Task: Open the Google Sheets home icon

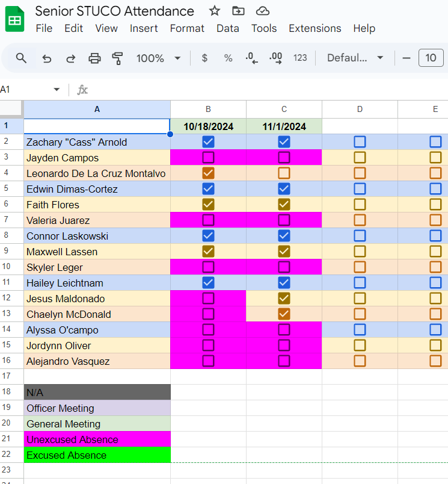Action: [x=14, y=19]
